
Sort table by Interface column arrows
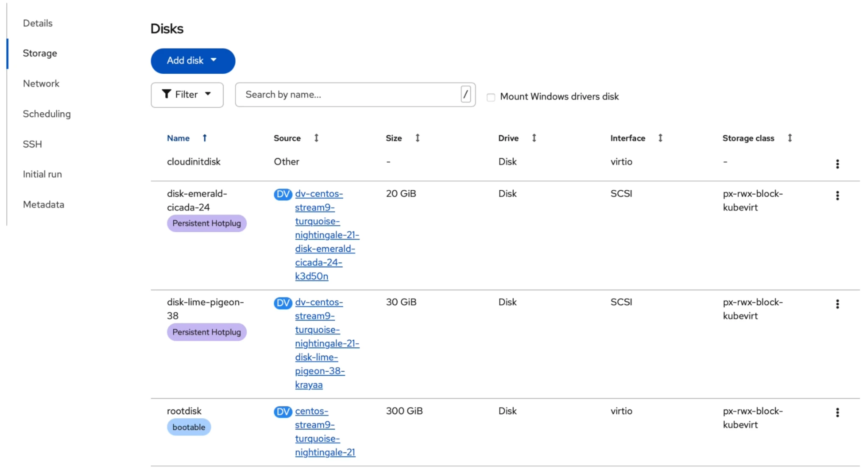tap(660, 138)
